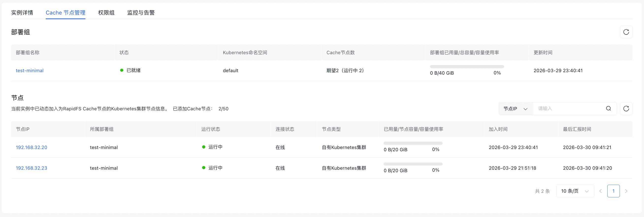The height and width of the screenshot is (217, 644).
Task: Click the 2/50 added cache nodes count
Action: pyautogui.click(x=223, y=109)
